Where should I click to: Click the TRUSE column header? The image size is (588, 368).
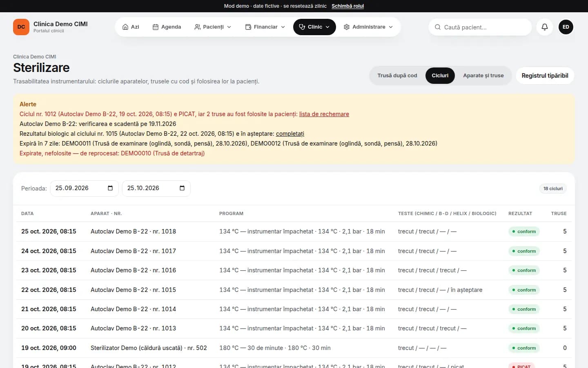point(559,213)
